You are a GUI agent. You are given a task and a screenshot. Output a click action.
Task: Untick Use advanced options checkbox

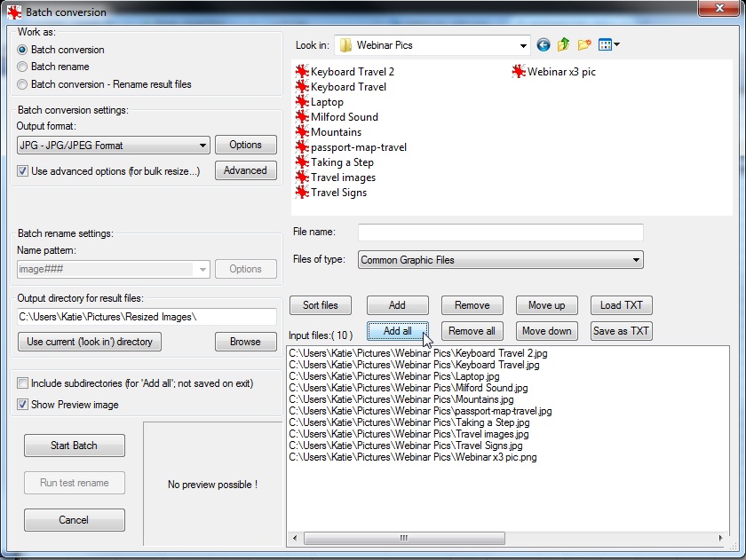tap(23, 171)
